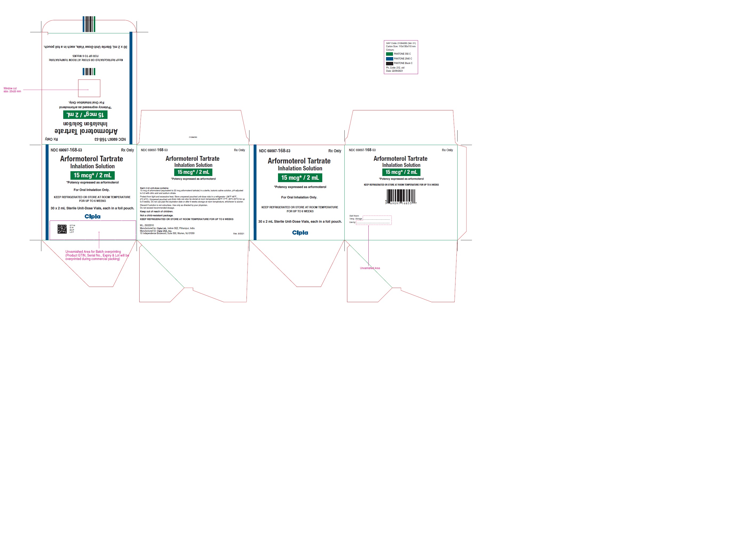Click the Window cut size annotation text

[x=12, y=90]
